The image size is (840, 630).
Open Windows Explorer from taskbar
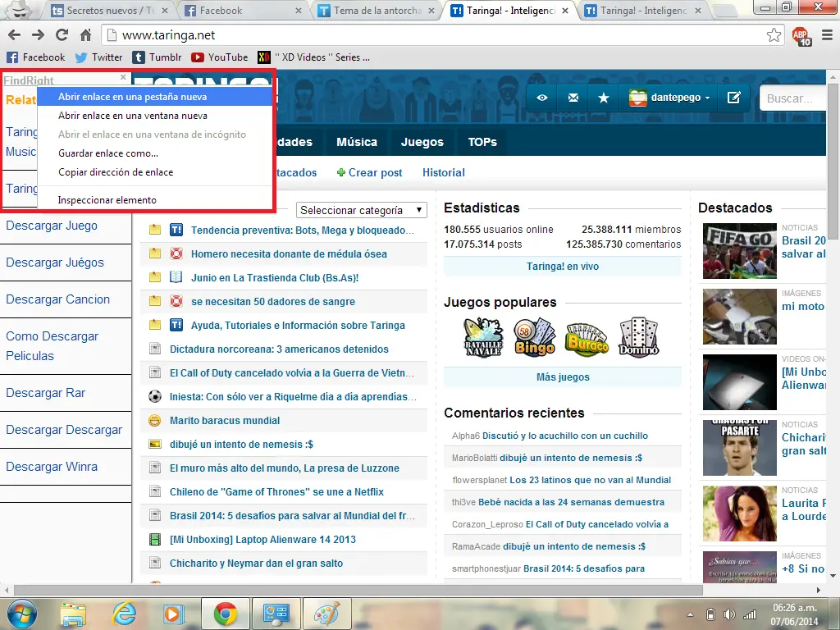click(73, 614)
